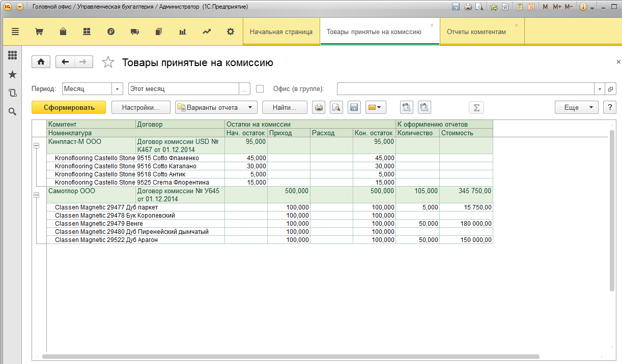
Task: Print the report from report toolbar
Action: pyautogui.click(x=319, y=107)
